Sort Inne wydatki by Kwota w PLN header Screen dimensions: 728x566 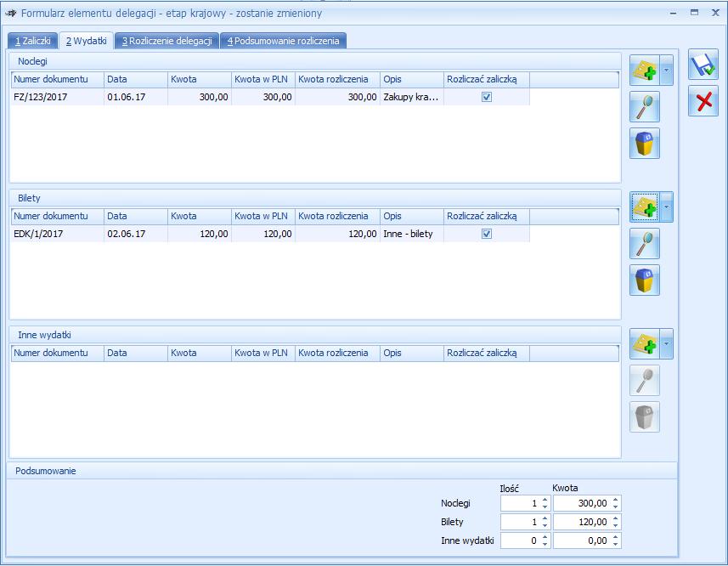(262, 354)
